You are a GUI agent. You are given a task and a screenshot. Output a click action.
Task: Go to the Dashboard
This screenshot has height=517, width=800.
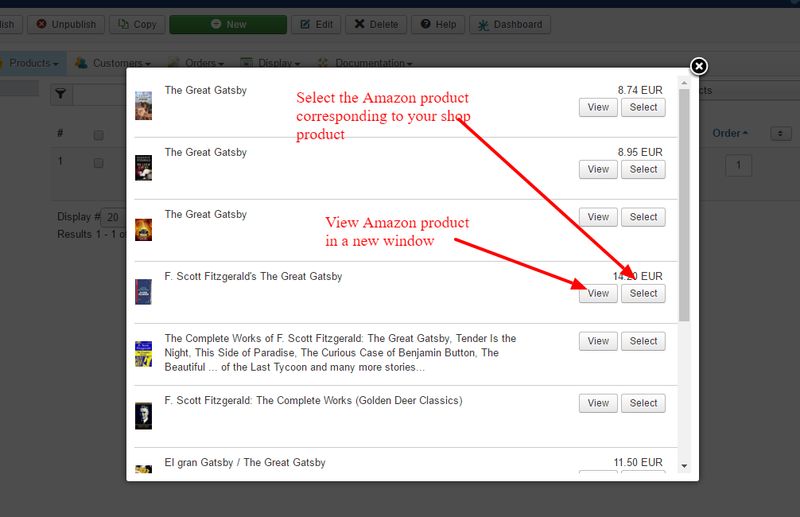[x=510, y=24]
